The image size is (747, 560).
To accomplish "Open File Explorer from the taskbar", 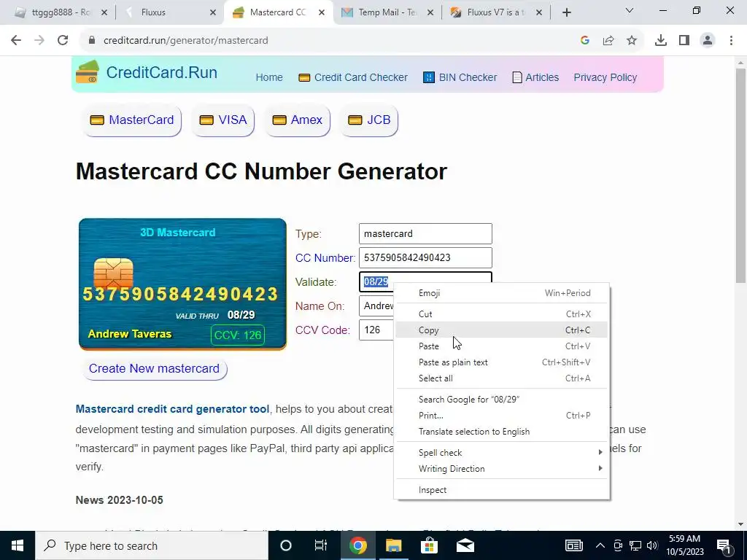I will pyautogui.click(x=393, y=545).
